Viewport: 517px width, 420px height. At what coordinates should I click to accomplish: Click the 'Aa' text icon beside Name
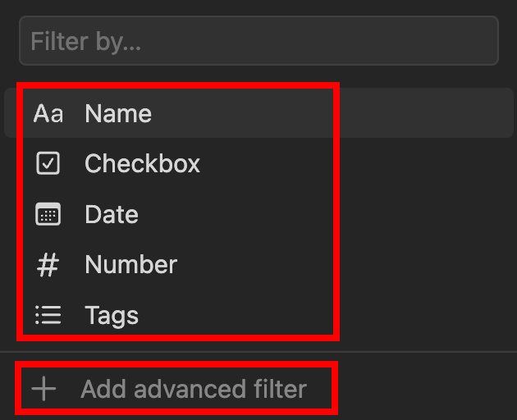pyautogui.click(x=48, y=113)
